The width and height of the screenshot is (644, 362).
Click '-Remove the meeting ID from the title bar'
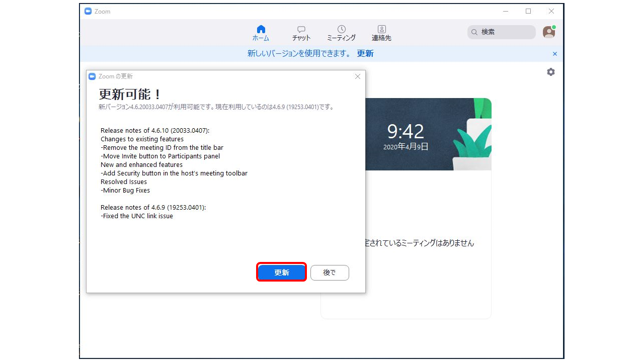pyautogui.click(x=162, y=147)
